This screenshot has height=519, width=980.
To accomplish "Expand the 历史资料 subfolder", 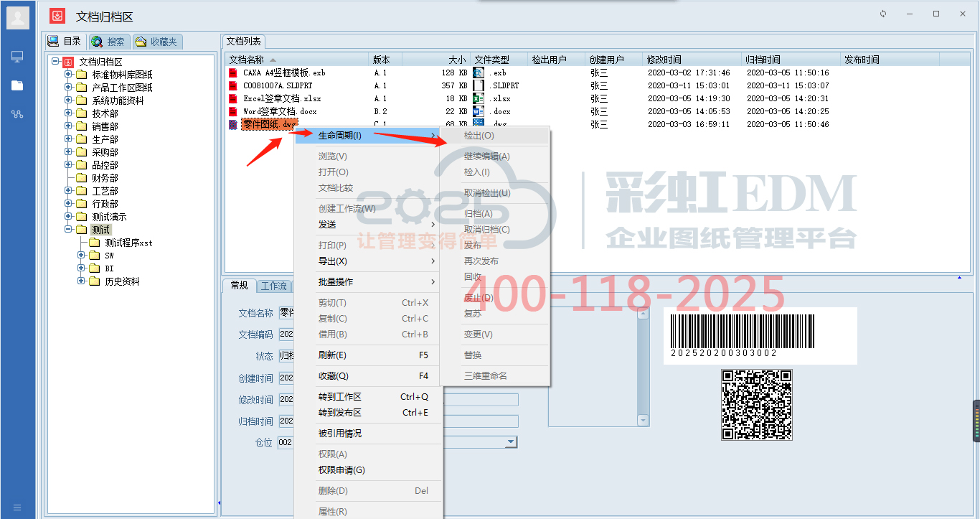I will (x=81, y=281).
